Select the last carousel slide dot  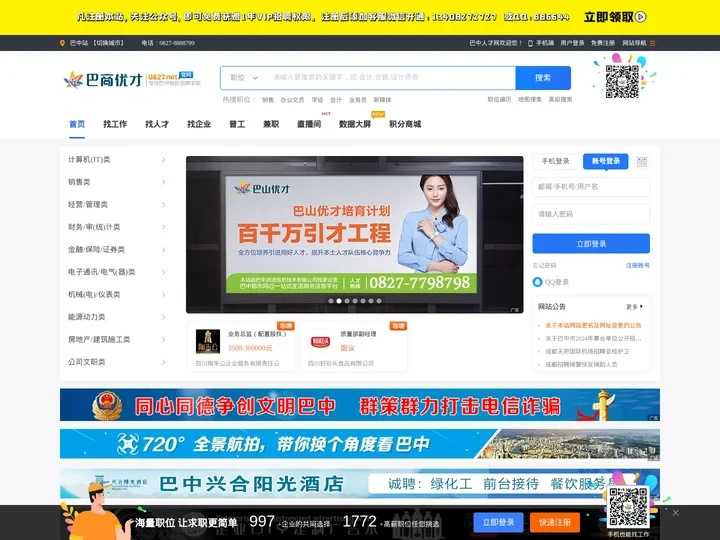pos(379,301)
